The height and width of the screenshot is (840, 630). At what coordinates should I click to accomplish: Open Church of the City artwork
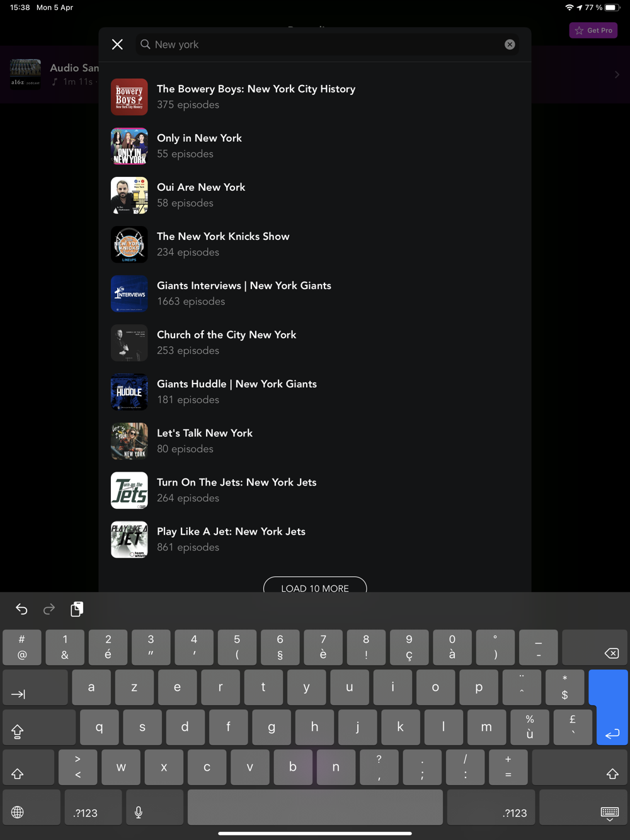[129, 343]
